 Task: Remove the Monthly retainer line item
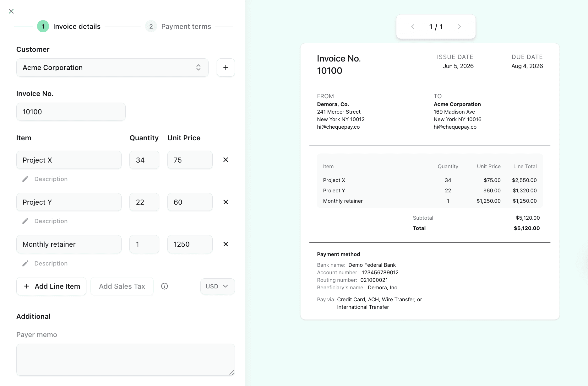click(x=226, y=244)
